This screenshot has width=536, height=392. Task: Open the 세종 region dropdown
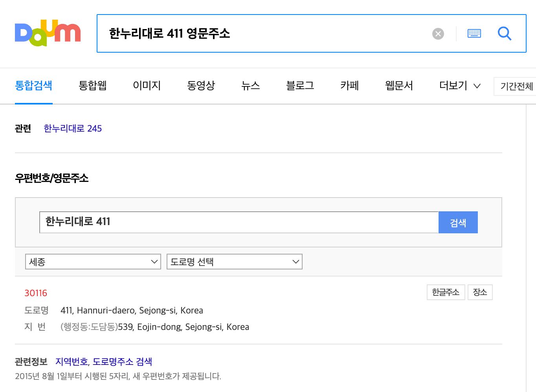[x=93, y=262]
